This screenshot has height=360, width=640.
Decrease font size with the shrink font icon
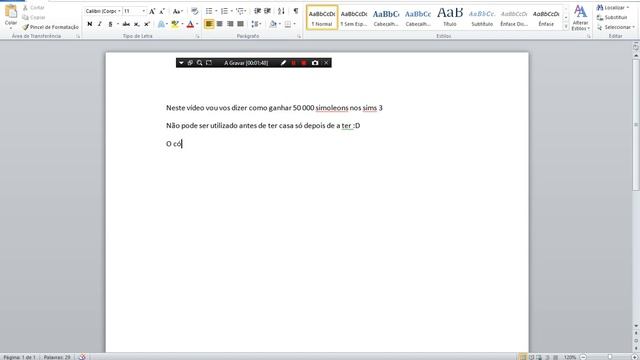coord(162,11)
